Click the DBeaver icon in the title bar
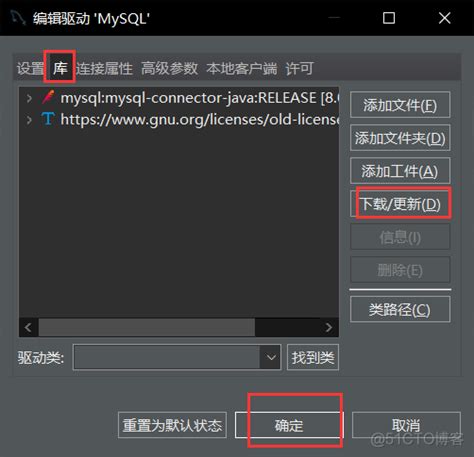Viewport: 474px width, 457px height. click(x=17, y=18)
